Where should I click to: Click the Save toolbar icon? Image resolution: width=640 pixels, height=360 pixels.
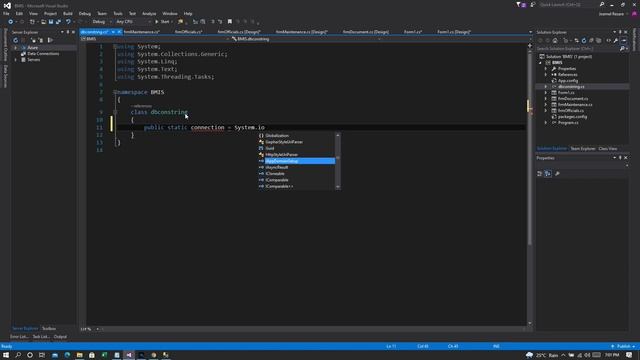51,22
